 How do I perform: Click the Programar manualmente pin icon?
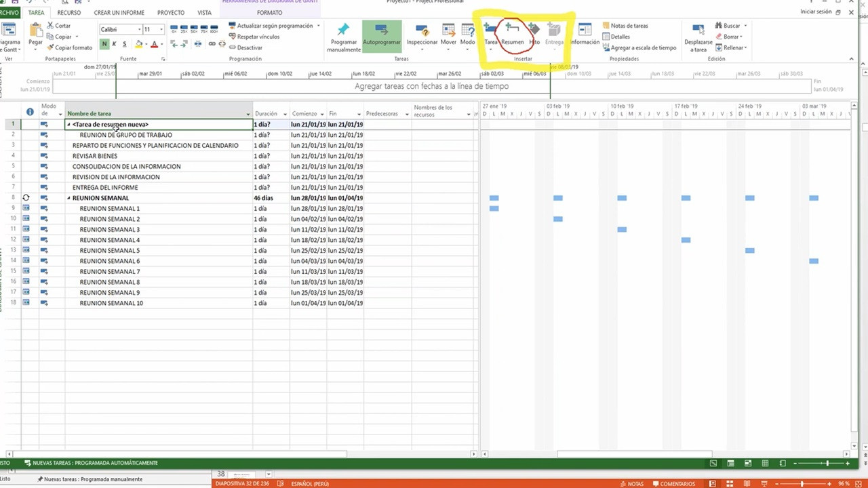click(x=343, y=30)
